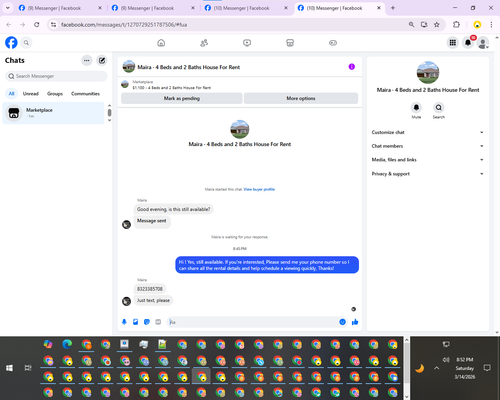Screen dimensions: 500x400
Task: Click the chat list scroll down arrow
Action: pyautogui.click(x=109, y=120)
